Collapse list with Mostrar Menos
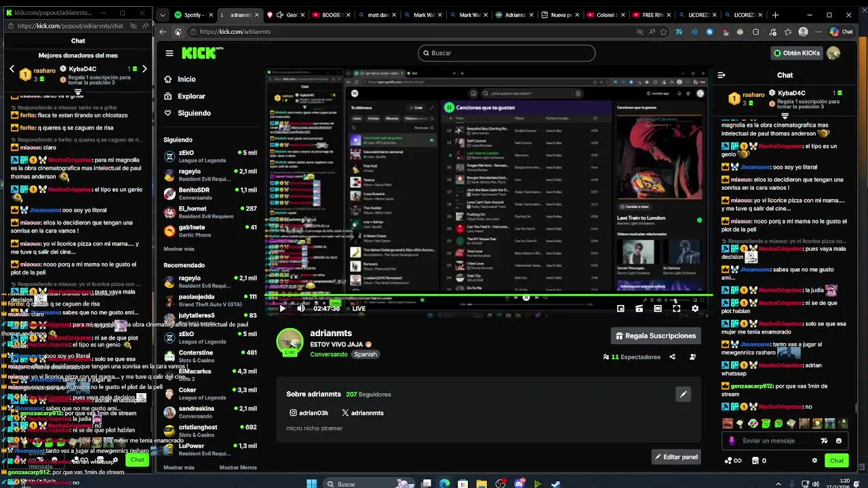The height and width of the screenshot is (488, 868). click(238, 467)
